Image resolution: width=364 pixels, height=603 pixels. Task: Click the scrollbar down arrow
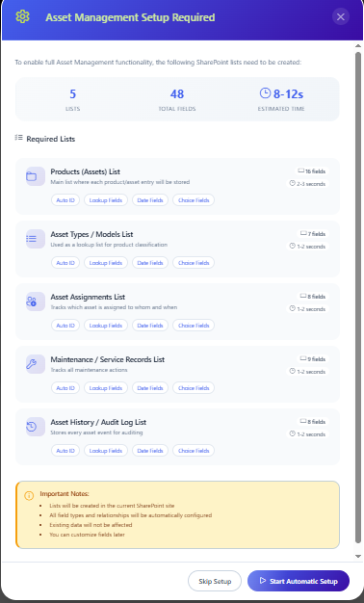pos(358,556)
